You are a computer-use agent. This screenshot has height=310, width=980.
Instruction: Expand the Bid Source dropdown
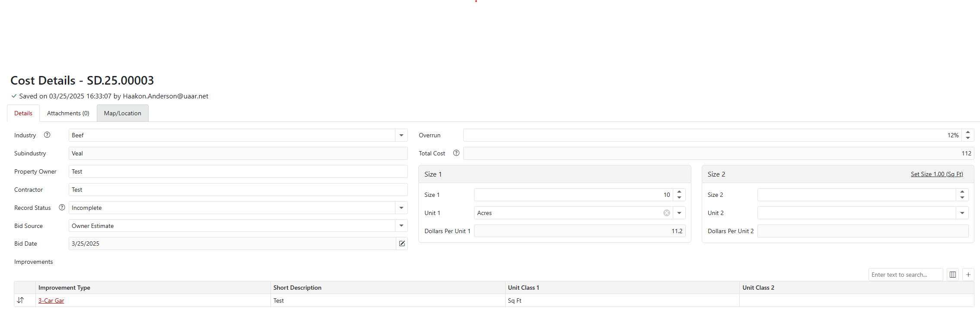[401, 226]
